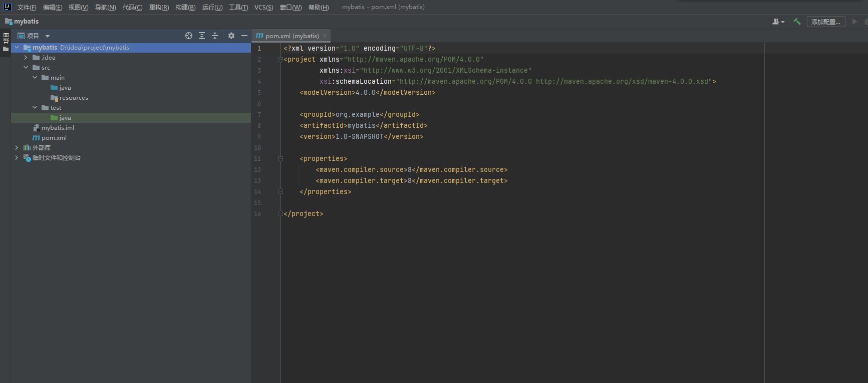
Task: Open the user account icon menu
Action: [x=778, y=22]
